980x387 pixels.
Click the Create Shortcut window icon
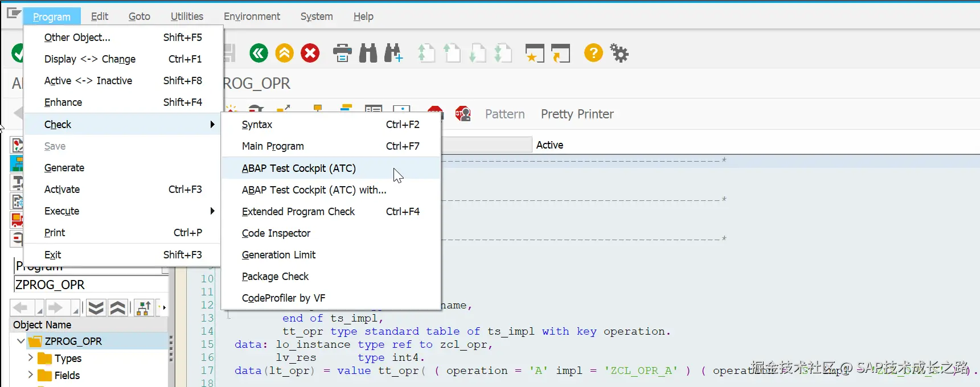560,53
